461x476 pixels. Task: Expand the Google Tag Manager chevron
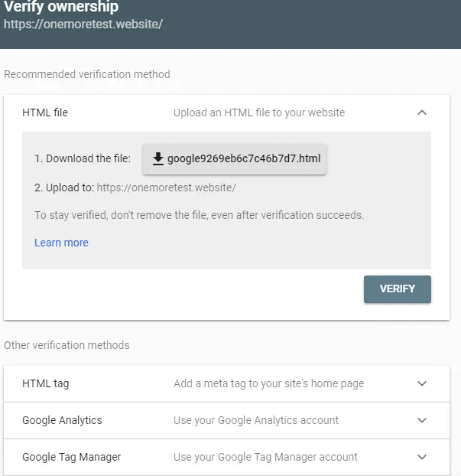point(422,457)
